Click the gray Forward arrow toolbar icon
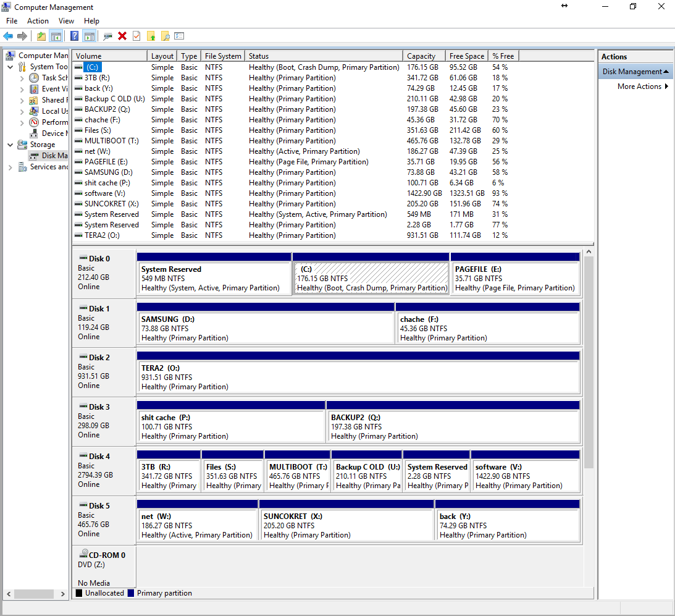The width and height of the screenshot is (675, 616). (x=22, y=36)
